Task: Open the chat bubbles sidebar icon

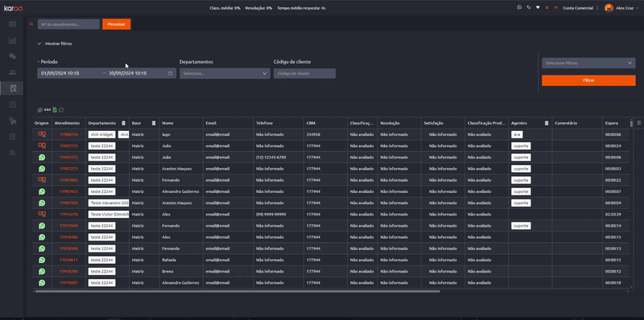Action: tap(12, 56)
